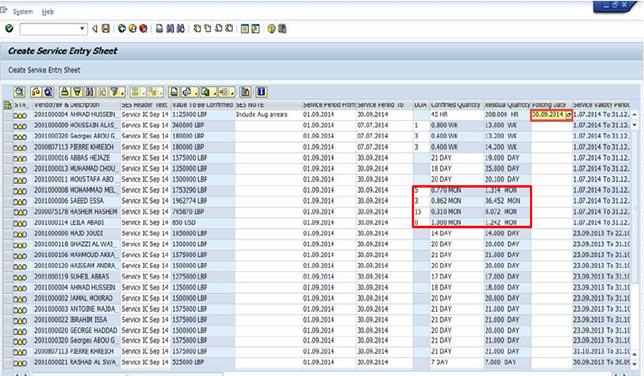Click the green Enter checkmark icon

[x=9, y=28]
